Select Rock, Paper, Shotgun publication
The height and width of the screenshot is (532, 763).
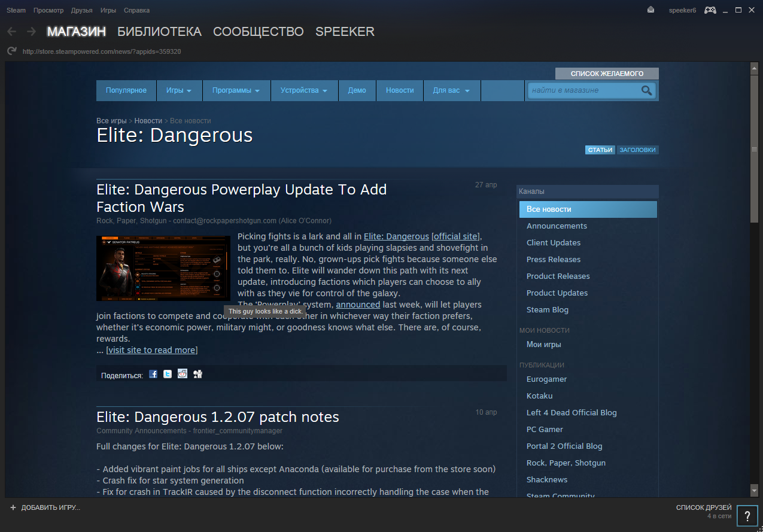click(x=566, y=463)
